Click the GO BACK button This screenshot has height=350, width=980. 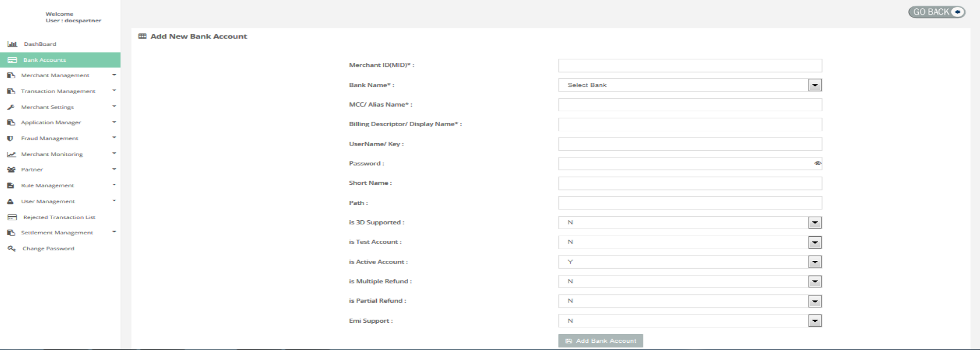pos(936,12)
